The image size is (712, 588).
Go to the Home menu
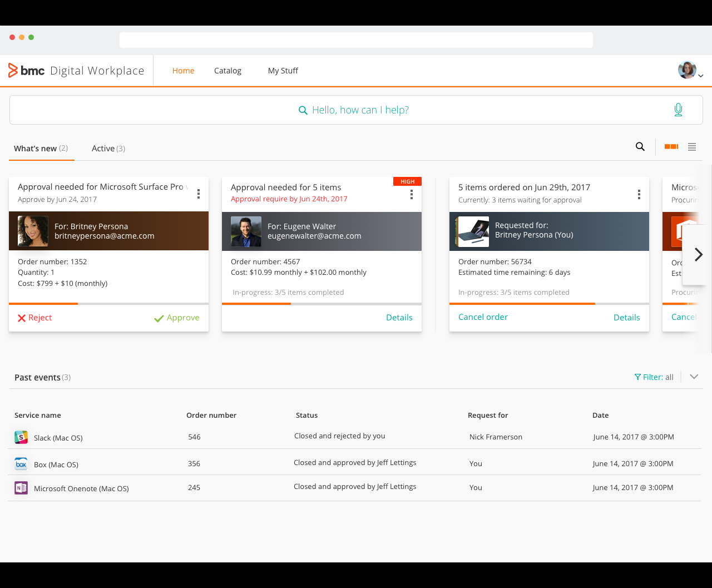tap(183, 71)
